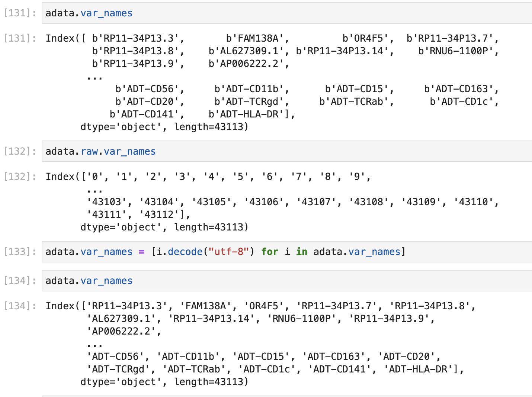This screenshot has width=532, height=397.
Task: Click the adata.raw.var_names code cell
Action: pos(100,151)
